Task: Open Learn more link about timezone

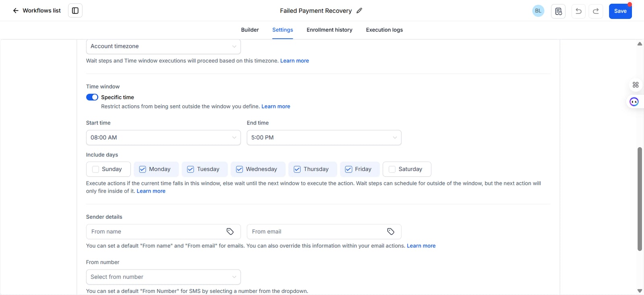Action: click(x=295, y=61)
